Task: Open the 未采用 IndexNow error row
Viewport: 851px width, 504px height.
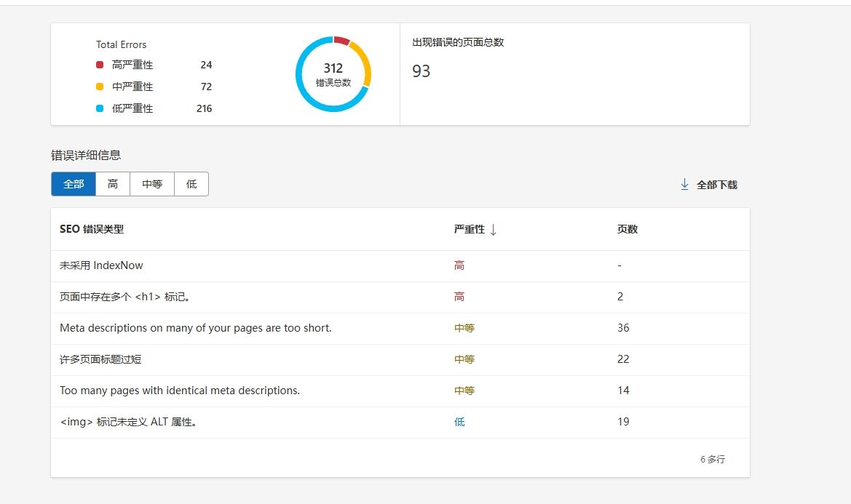Action: [x=101, y=265]
